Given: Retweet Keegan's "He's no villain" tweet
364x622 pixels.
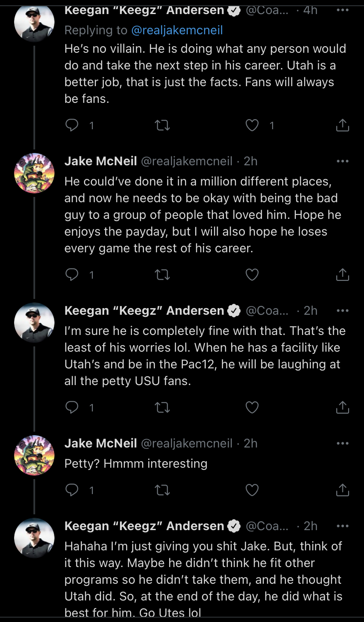Looking at the screenshot, I should click(163, 126).
